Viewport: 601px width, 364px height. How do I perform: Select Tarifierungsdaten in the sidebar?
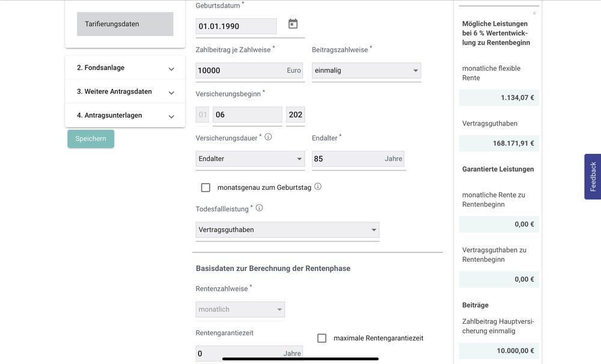pyautogui.click(x=125, y=24)
